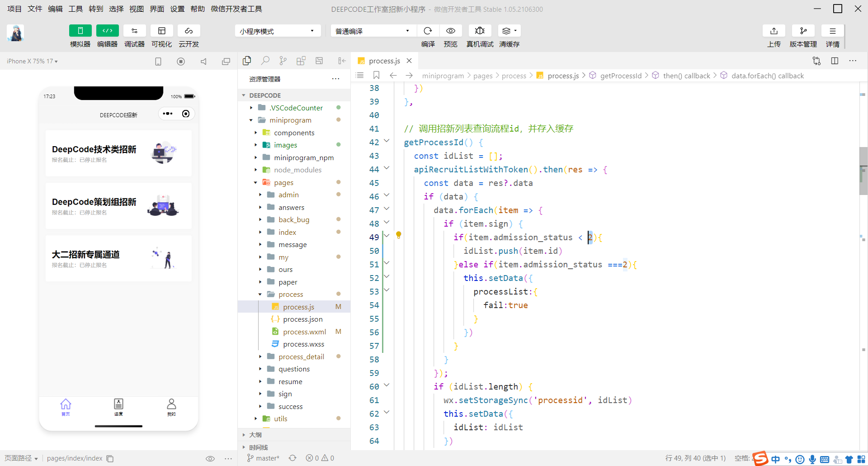
Task: Open cloud development icon
Action: click(189, 31)
